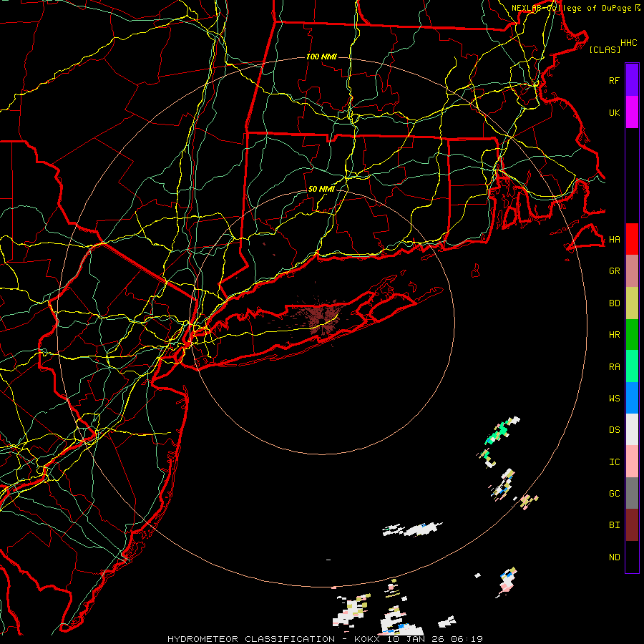
Task: Click the brown biological echo cluster on Long Island
Action: 323,318
